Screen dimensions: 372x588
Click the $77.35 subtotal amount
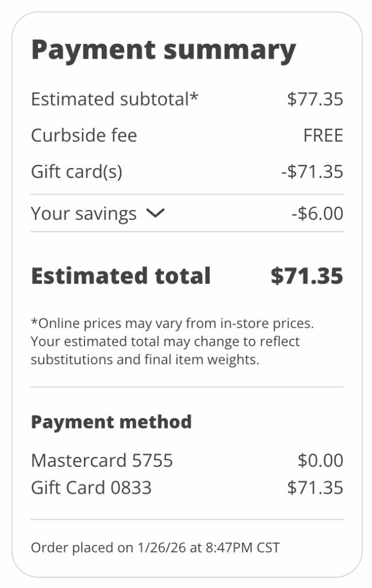pyautogui.click(x=315, y=99)
